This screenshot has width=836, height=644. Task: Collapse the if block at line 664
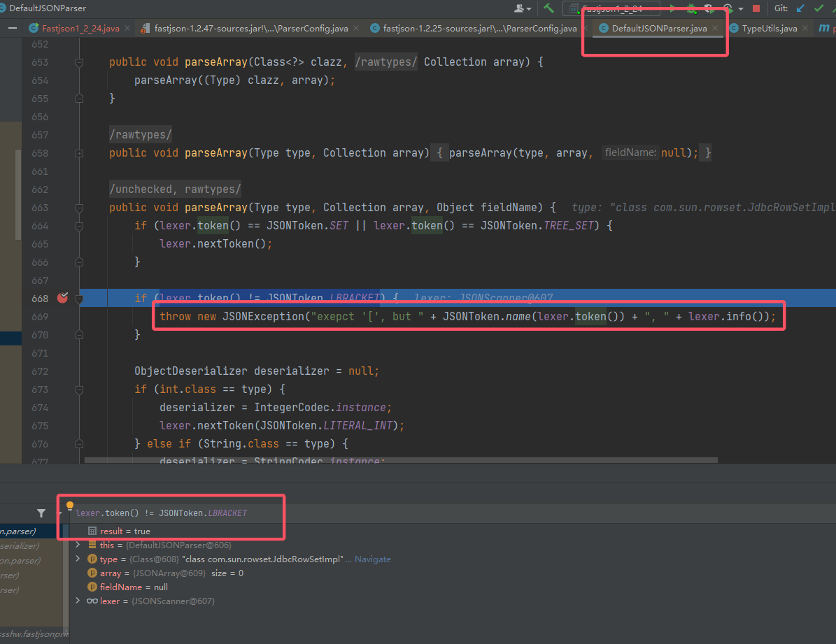click(x=80, y=226)
